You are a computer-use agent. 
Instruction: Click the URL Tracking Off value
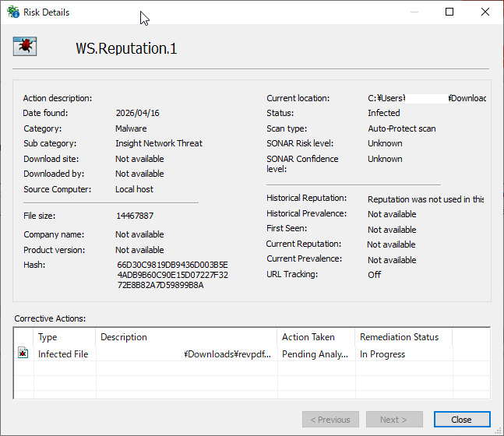(x=374, y=275)
